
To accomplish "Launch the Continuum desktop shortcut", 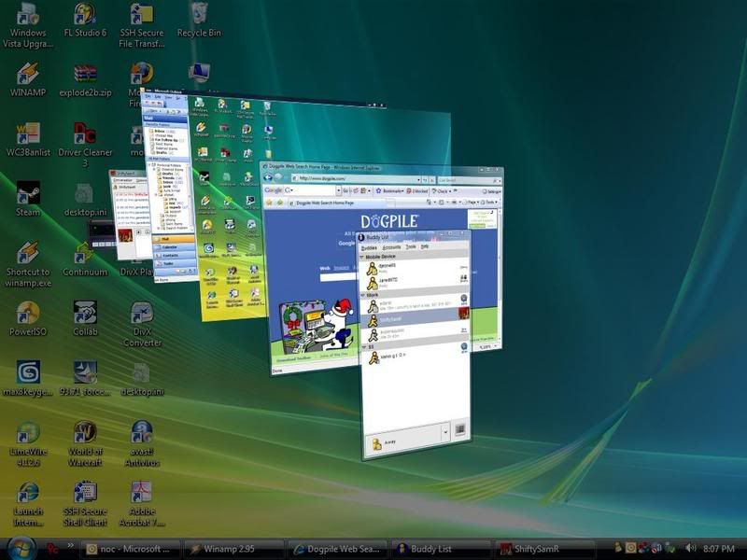I will 85,260.
